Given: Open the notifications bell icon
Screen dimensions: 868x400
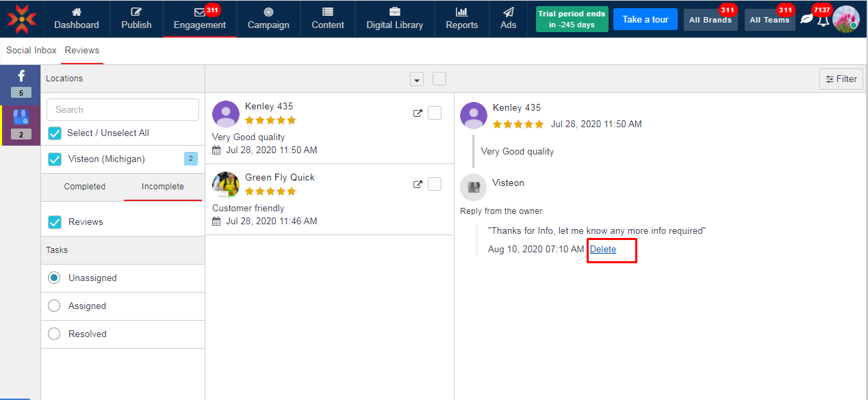Looking at the screenshot, I should pos(823,20).
